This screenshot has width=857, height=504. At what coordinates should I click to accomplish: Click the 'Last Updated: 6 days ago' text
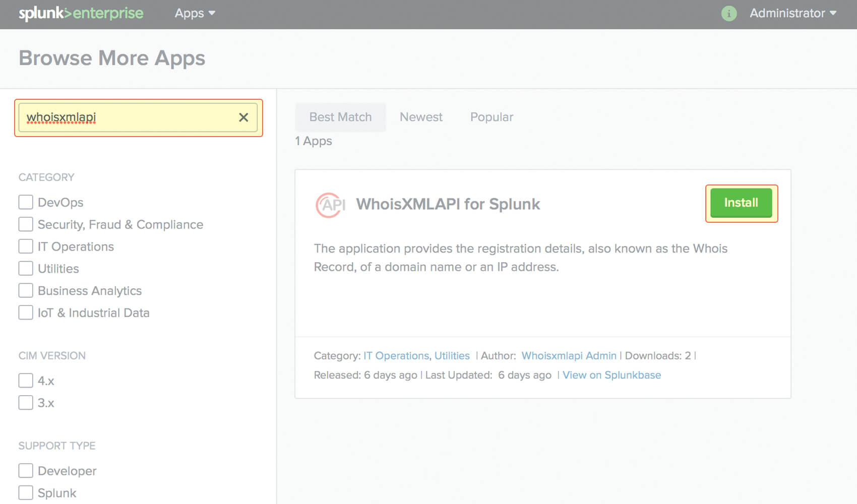(x=488, y=375)
